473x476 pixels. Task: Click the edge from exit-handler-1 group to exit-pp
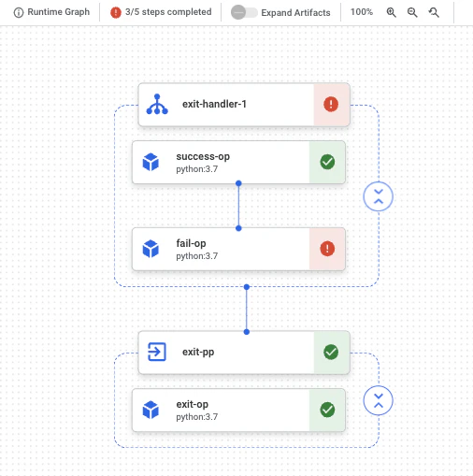pos(247,310)
